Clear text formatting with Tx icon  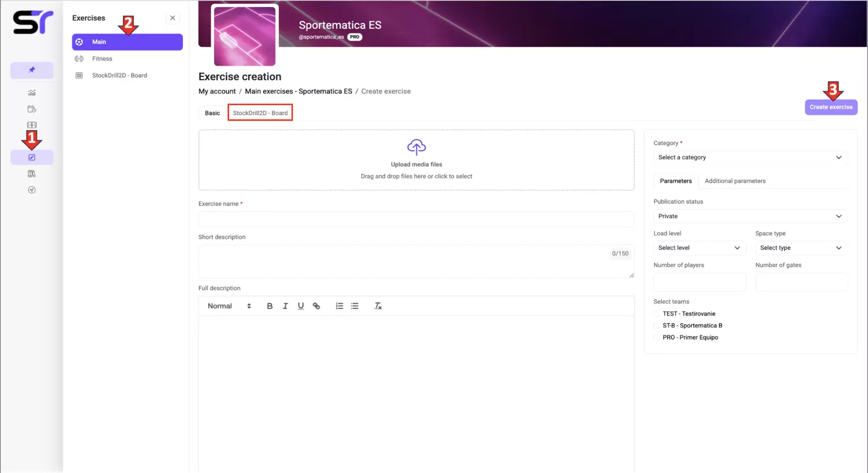378,306
